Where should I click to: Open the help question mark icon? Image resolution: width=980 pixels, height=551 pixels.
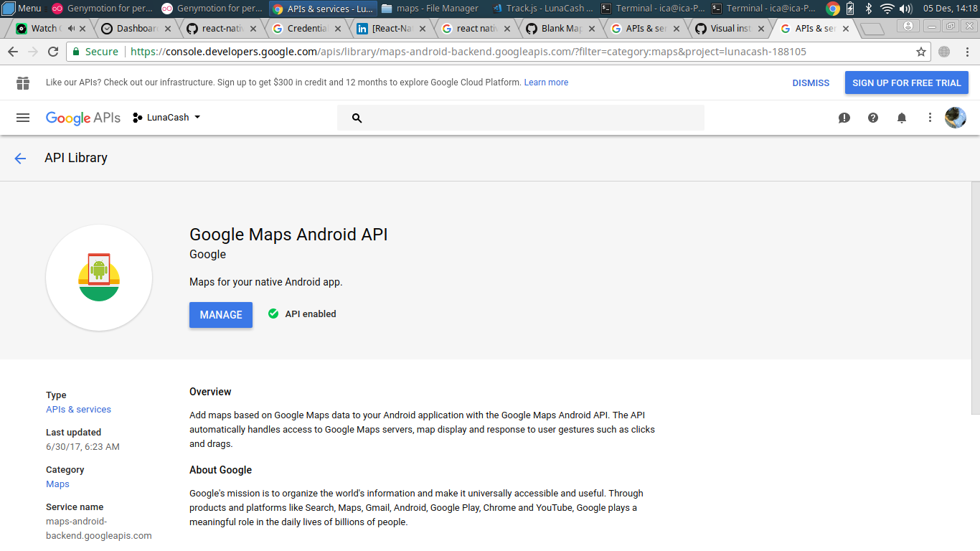pyautogui.click(x=873, y=118)
